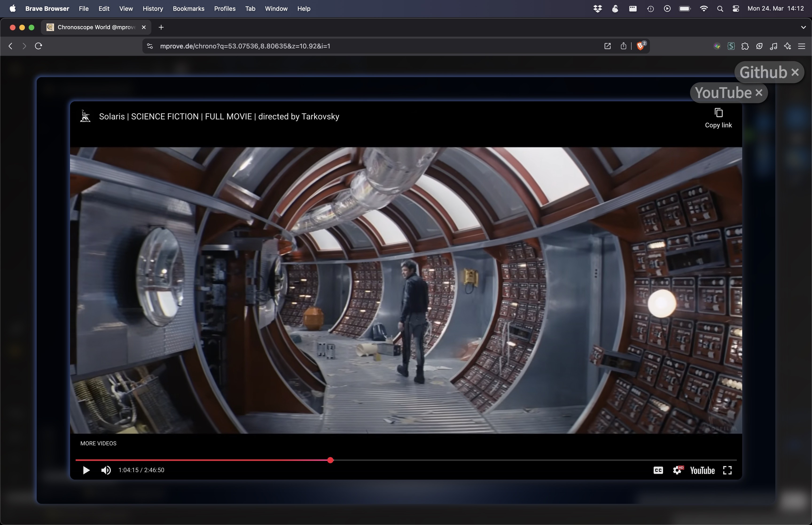Open the Profiles menu
The image size is (812, 525).
point(225,8)
